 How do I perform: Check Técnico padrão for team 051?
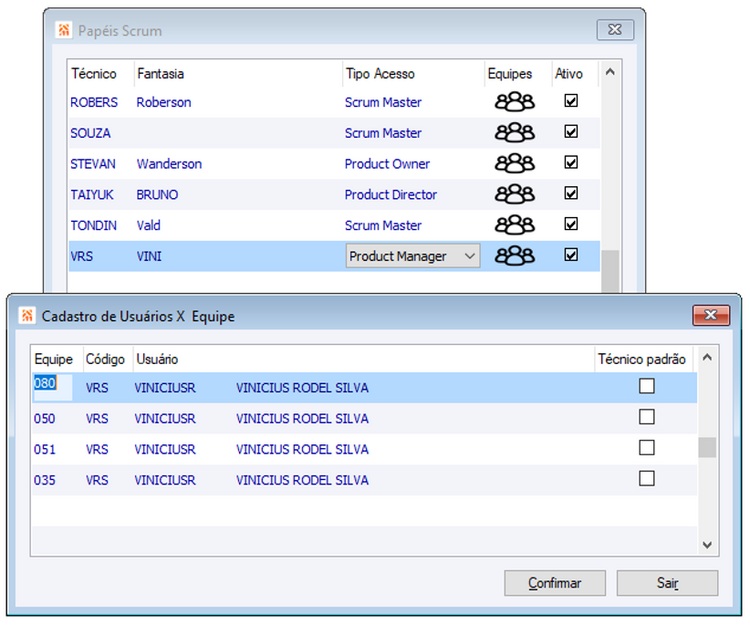[647, 448]
